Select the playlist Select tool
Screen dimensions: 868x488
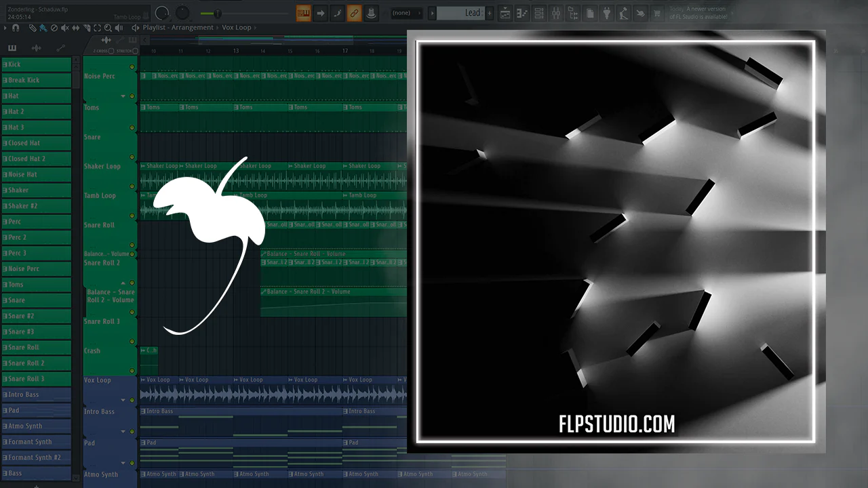[98, 28]
